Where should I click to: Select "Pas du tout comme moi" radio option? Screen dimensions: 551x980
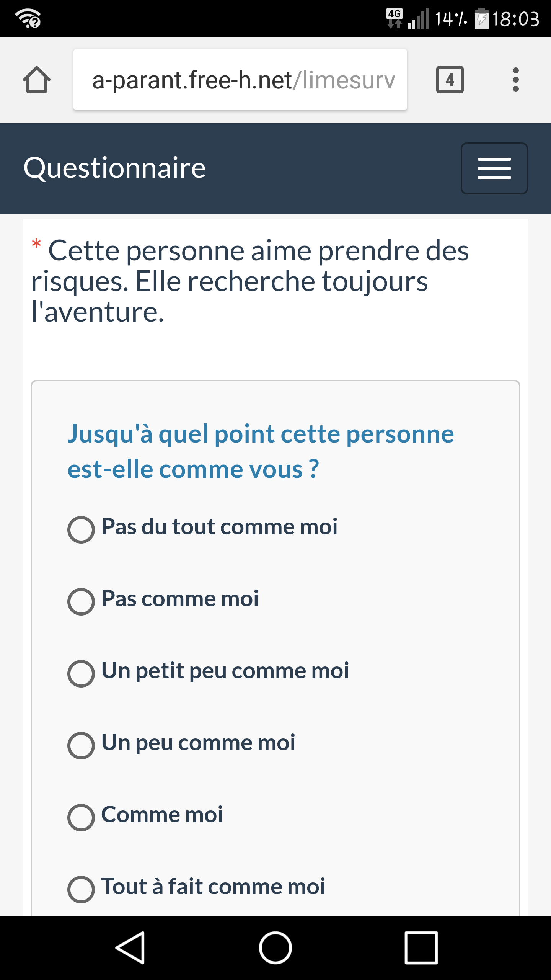coord(81,529)
